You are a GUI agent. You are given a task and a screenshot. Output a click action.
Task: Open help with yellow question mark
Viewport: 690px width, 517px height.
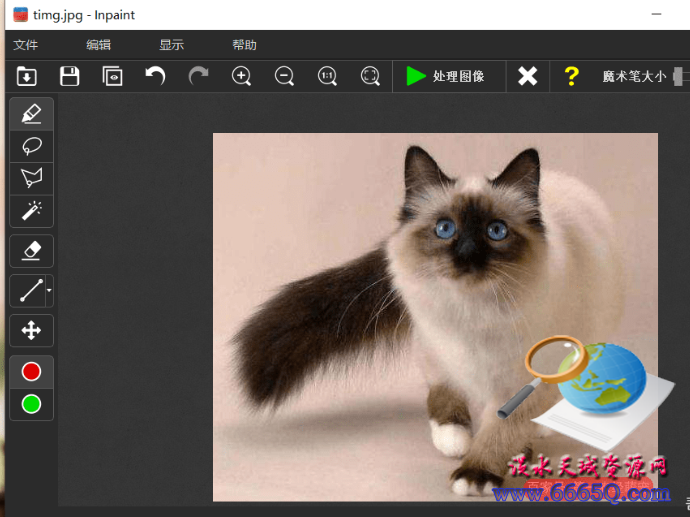click(571, 76)
